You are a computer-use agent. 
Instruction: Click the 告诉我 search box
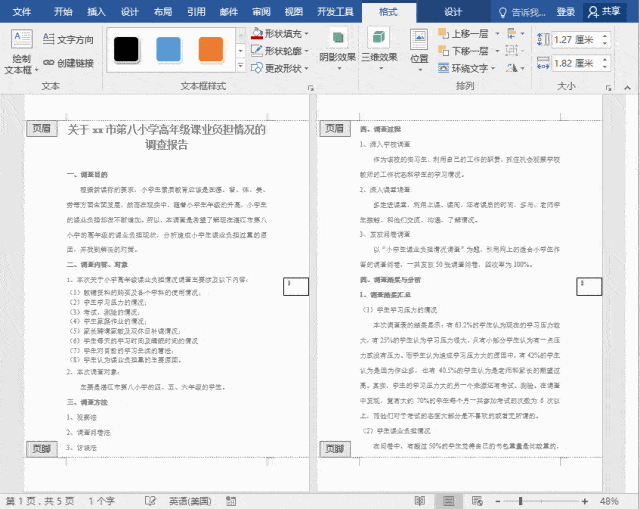[522, 12]
